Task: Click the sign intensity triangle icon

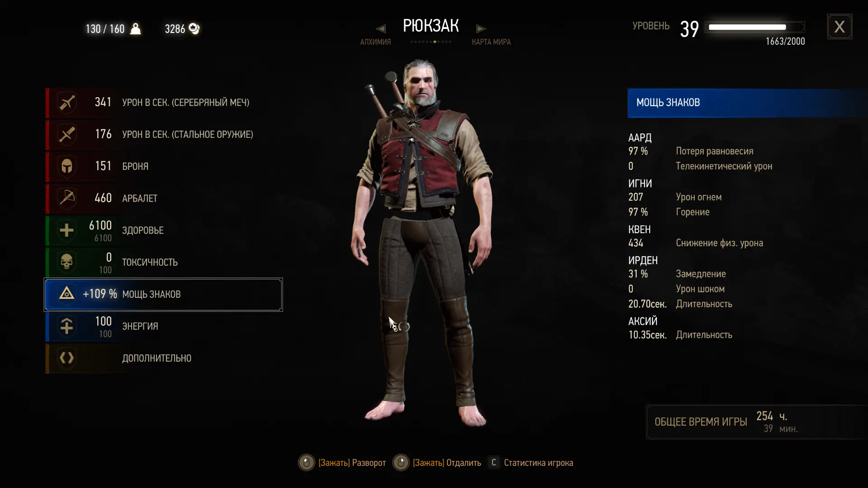Action: (67, 294)
